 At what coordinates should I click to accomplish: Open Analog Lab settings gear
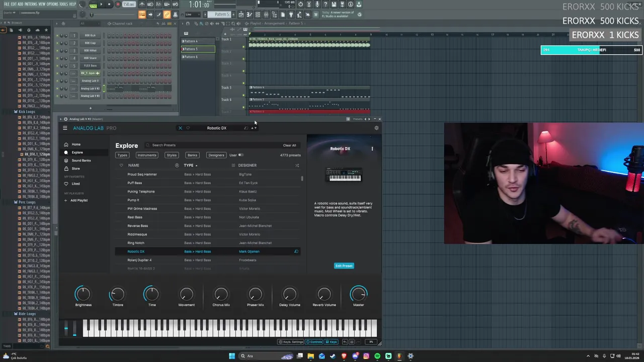point(376,128)
